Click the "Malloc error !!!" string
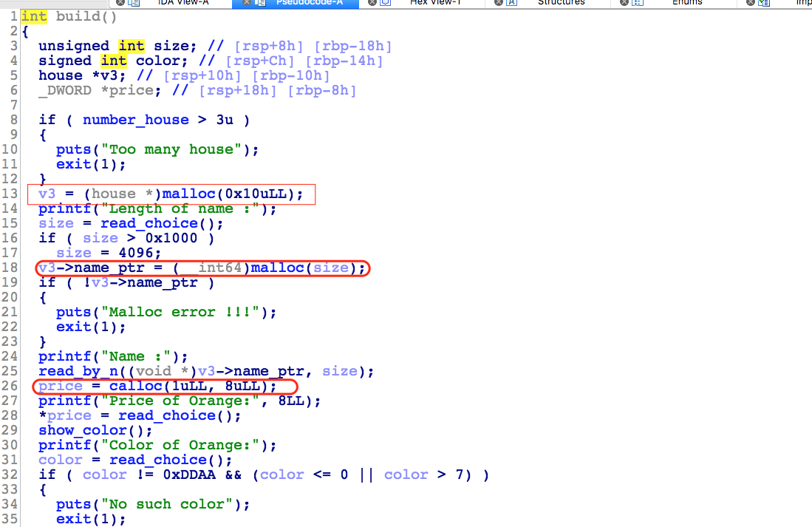This screenshot has width=812, height=527. [x=185, y=313]
